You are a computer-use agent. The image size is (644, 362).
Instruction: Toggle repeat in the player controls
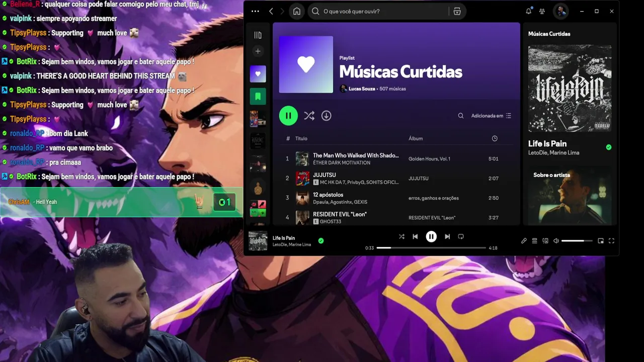point(461,236)
